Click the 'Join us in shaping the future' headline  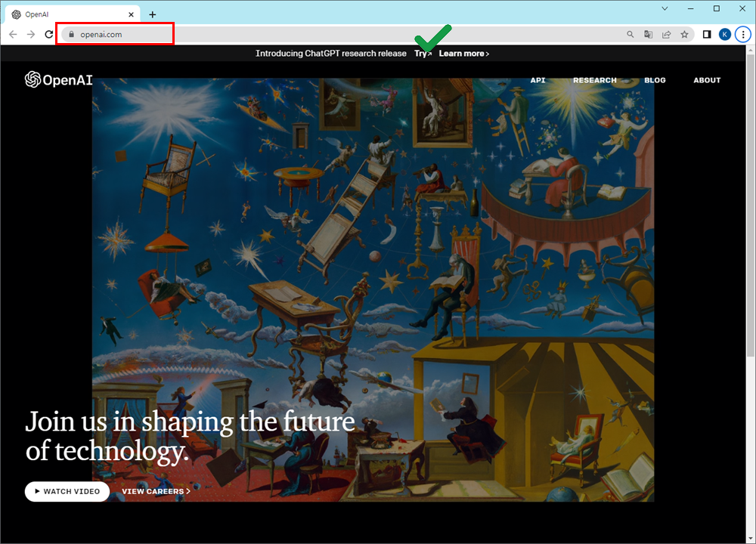coord(190,436)
